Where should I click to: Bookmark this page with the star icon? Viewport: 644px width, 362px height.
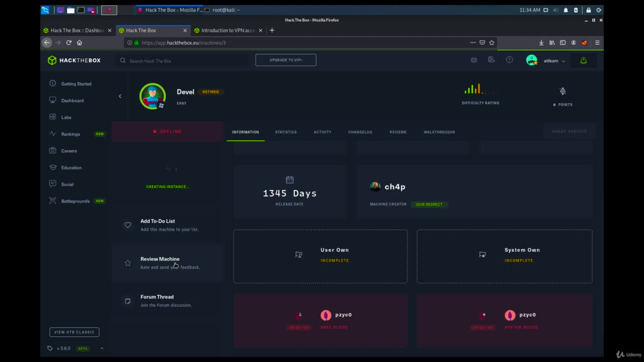pyautogui.click(x=492, y=43)
